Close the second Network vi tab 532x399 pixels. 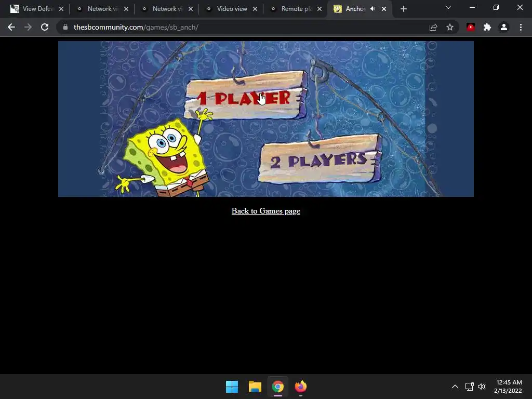point(191,9)
